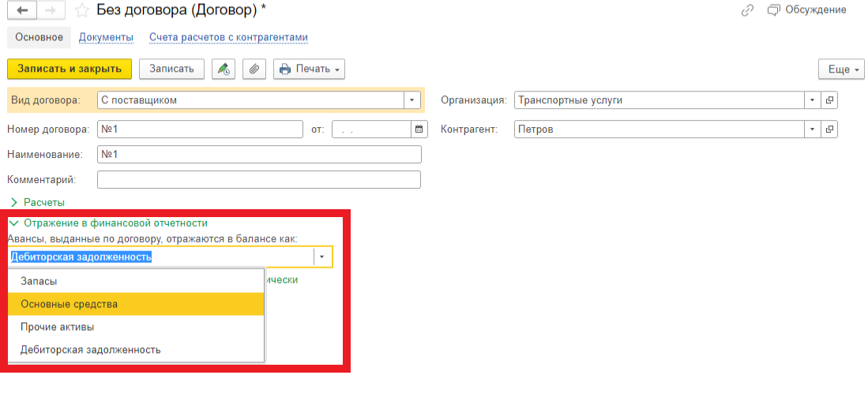Open Счета расчетов с контрагентами tab
The height and width of the screenshot is (405, 868).
coord(228,37)
